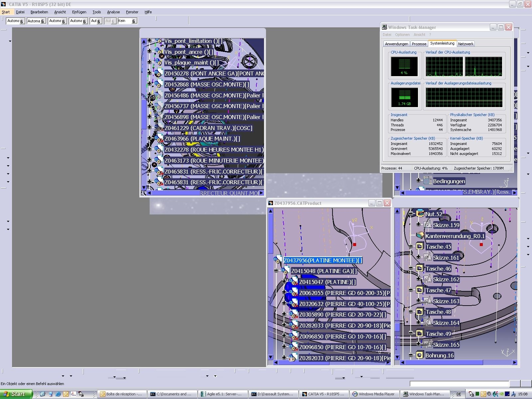The height and width of the screenshot is (399, 532).
Task: Click the product icon of Z0461229 (CADRAN TRAV.)
Action: point(159,128)
